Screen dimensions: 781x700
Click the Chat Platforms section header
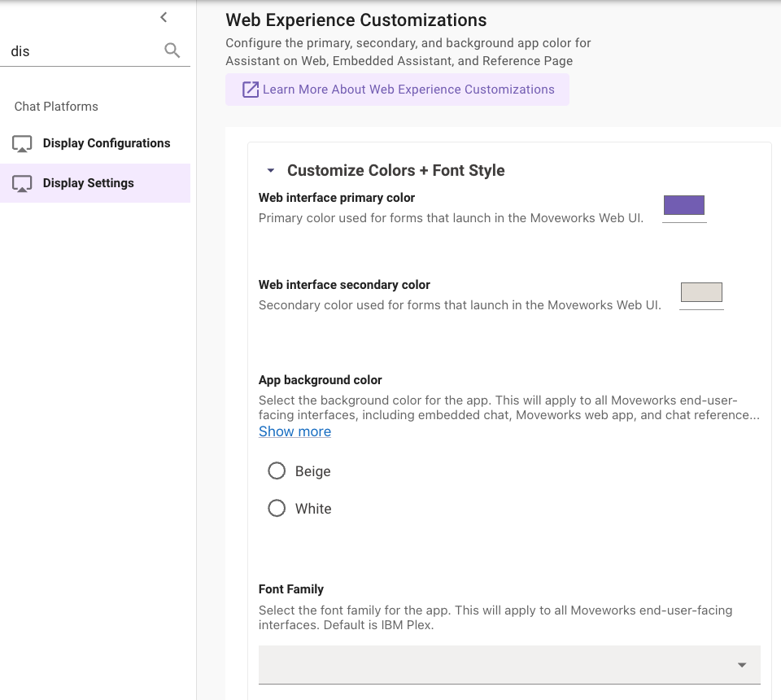(x=56, y=107)
